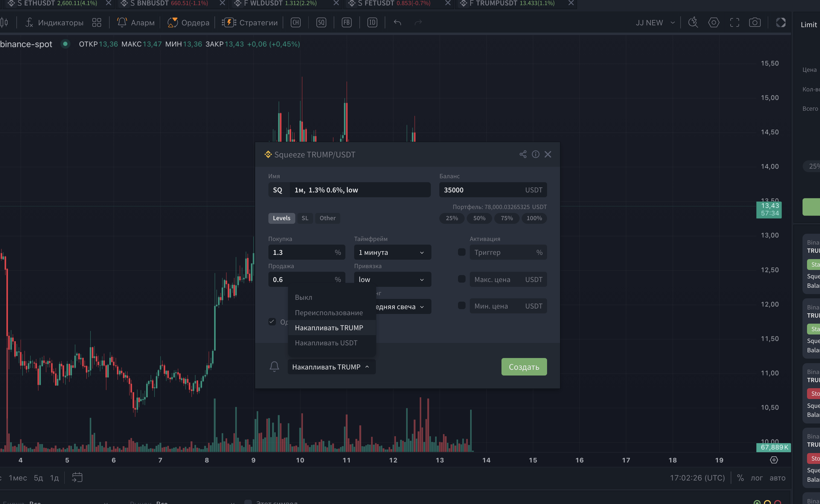This screenshot has height=504, width=820.
Task: Set balance to 25% of portfolio
Action: click(452, 218)
